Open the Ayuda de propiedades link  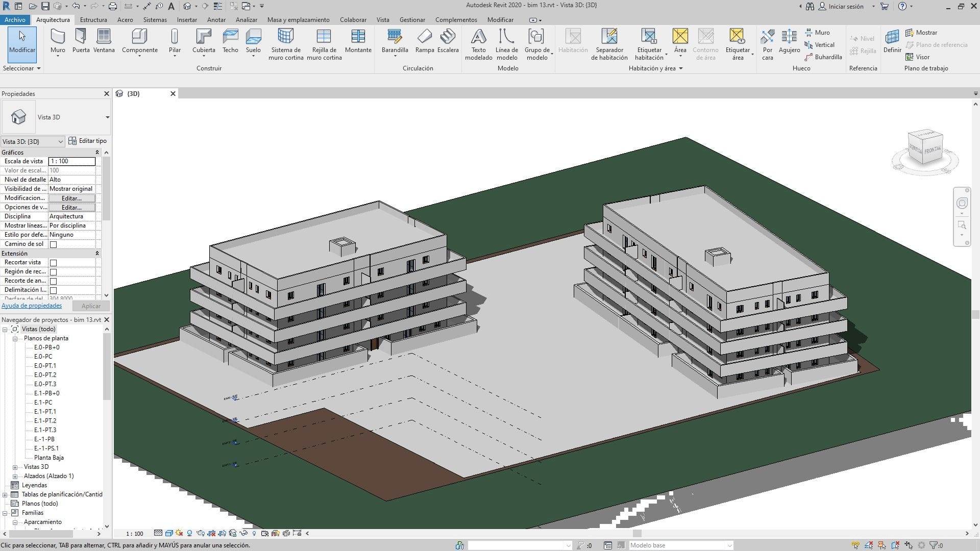[x=32, y=305]
